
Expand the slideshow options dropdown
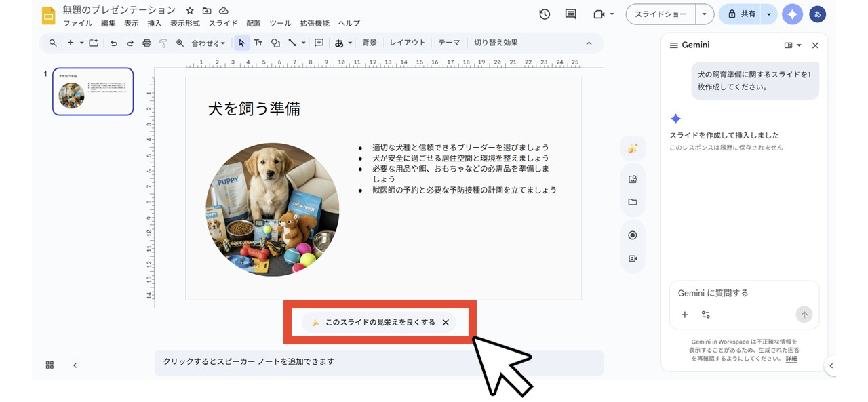(704, 14)
